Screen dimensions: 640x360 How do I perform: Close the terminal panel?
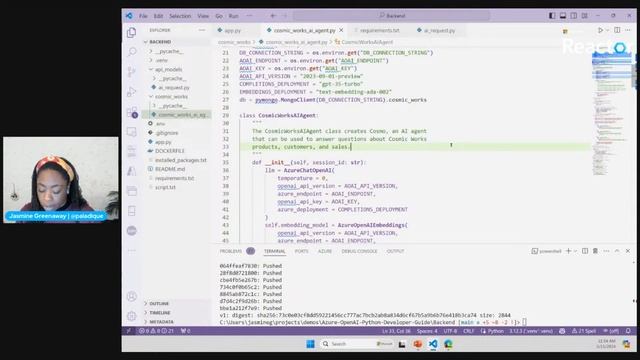628,251
